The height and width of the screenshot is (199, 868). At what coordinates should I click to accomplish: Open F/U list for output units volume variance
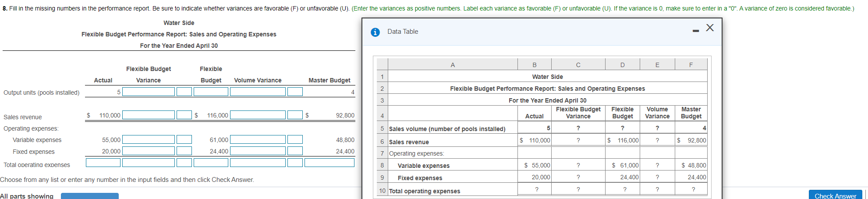tap(295, 92)
